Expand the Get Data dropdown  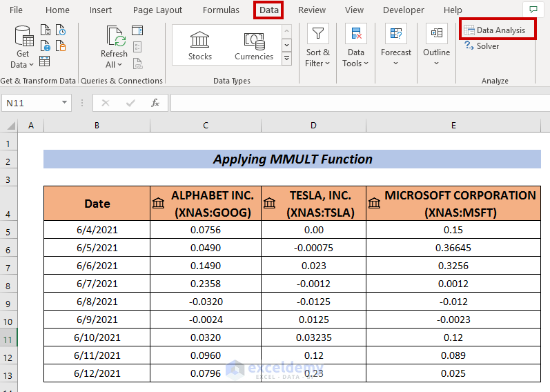click(x=31, y=65)
